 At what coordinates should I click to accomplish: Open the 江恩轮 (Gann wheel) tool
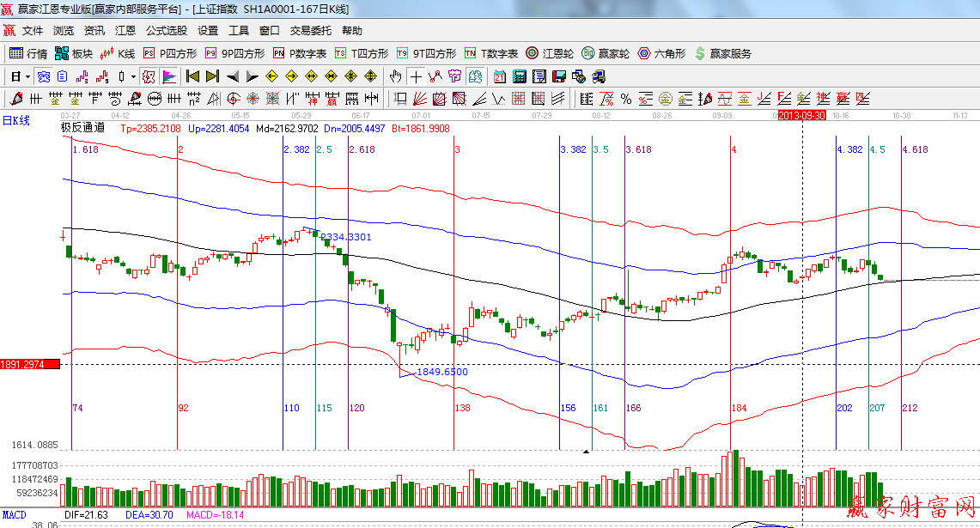click(549, 53)
